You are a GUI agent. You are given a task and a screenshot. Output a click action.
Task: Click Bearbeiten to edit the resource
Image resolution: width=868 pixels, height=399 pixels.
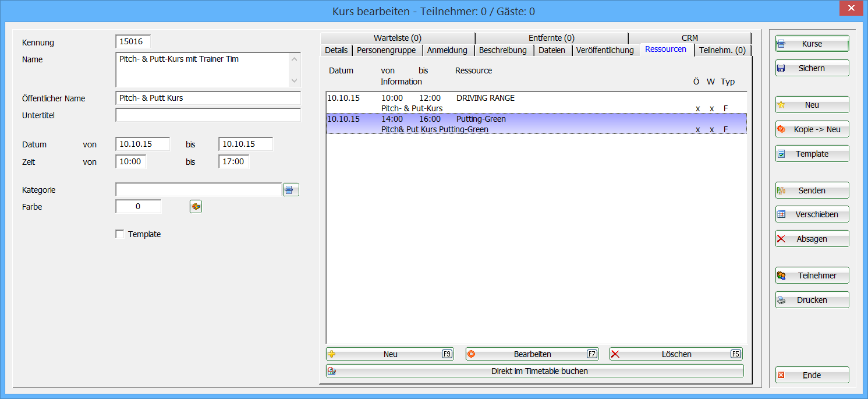click(532, 354)
